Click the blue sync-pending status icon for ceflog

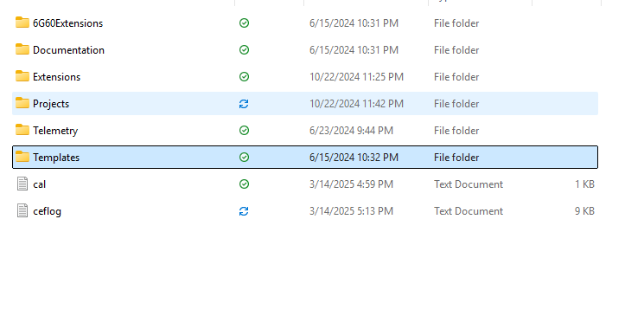(x=244, y=211)
